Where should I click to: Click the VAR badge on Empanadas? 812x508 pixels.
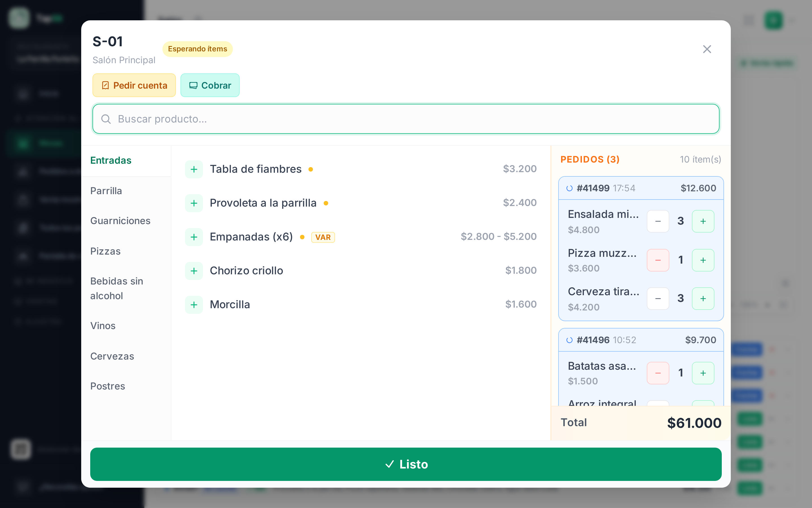coord(323,237)
